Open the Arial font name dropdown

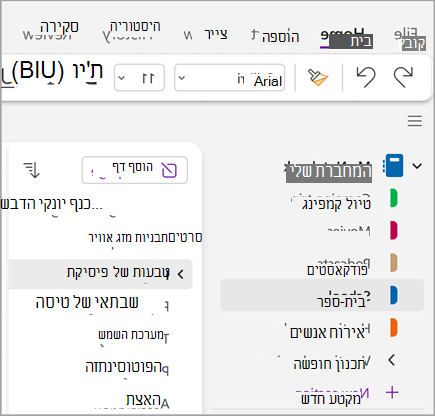click(x=229, y=78)
